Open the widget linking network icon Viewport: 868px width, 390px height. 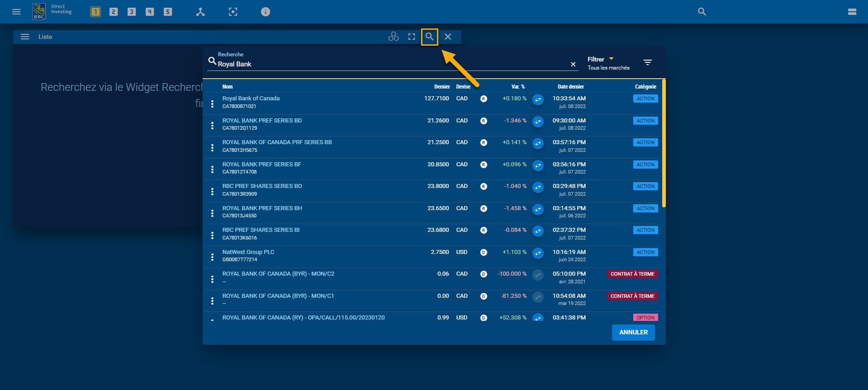click(x=200, y=12)
